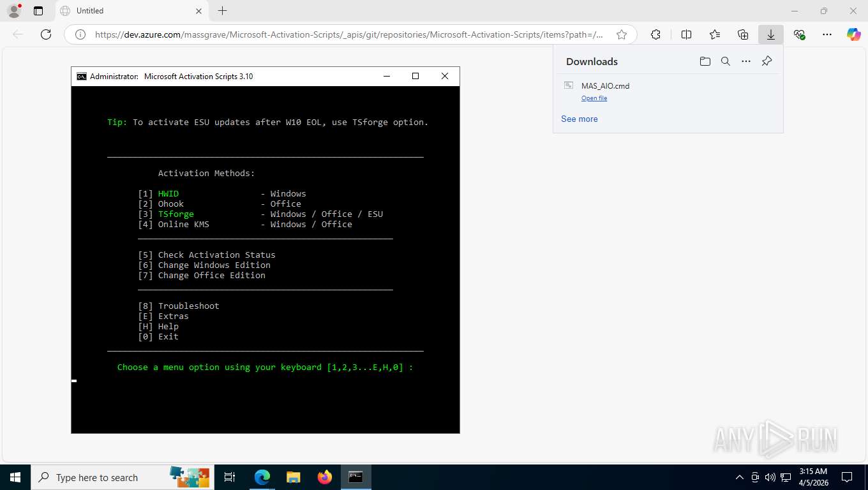This screenshot has height=490, width=868.
Task: Click the Troubleshoot menu line
Action: 179,306
